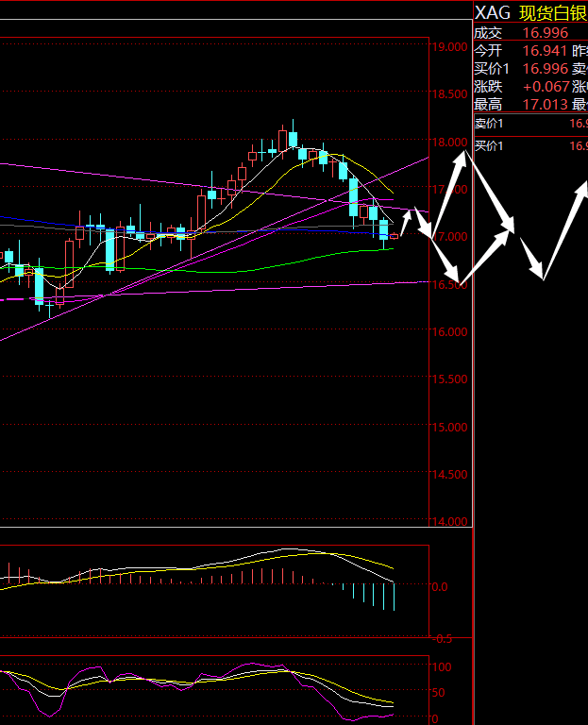Select the 今开 value 16.941
This screenshot has width=588, height=725.
click(x=545, y=51)
